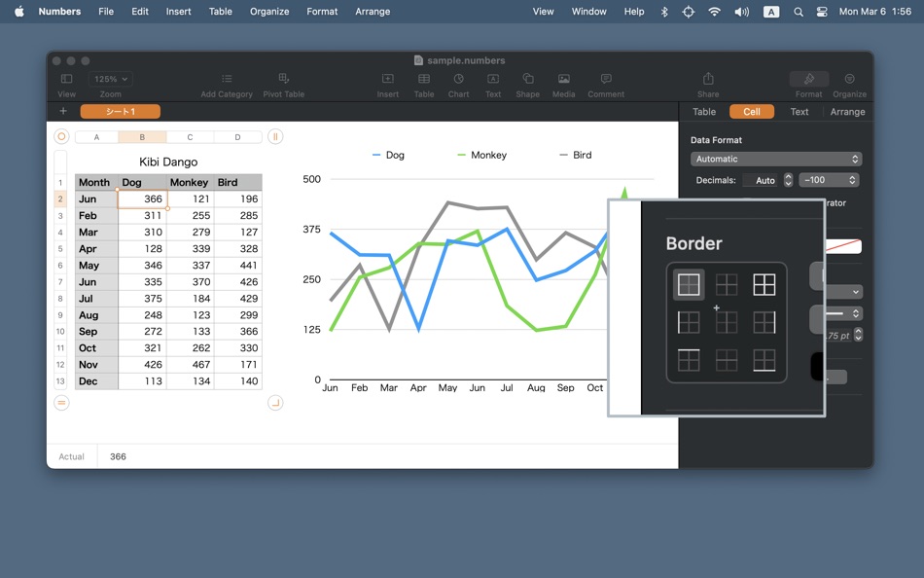Open the Arrange menu in menu bar
Screen dimensions: 924x578
(x=373, y=12)
